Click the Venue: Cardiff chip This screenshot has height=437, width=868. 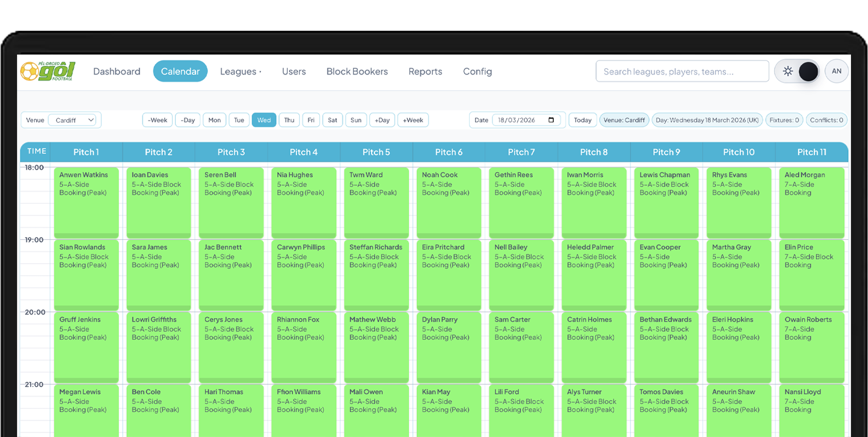[x=624, y=120]
